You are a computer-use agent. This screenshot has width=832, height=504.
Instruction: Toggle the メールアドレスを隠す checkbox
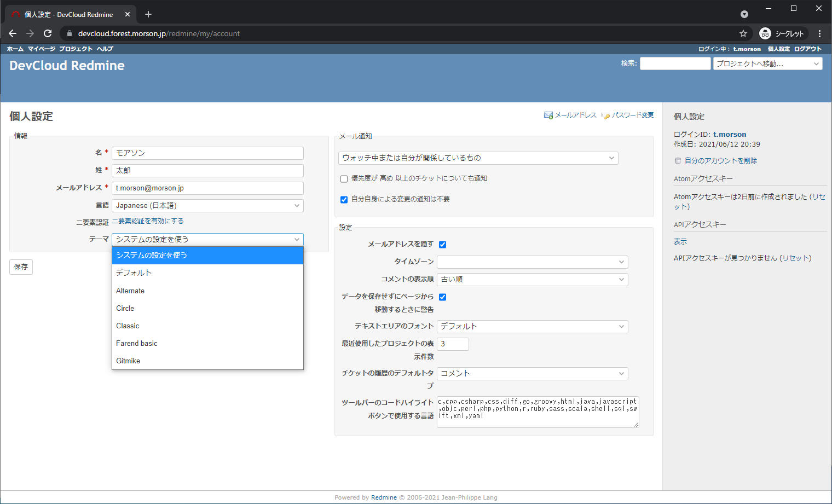442,245
